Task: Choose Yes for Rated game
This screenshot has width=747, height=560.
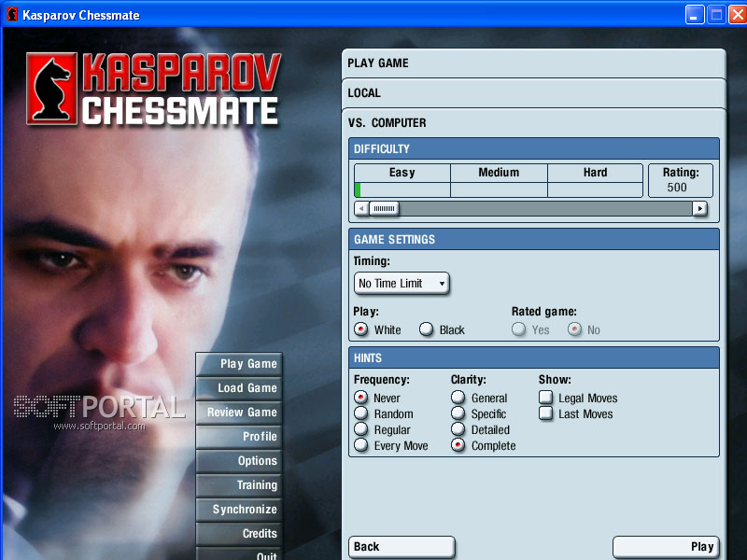Action: click(x=518, y=329)
